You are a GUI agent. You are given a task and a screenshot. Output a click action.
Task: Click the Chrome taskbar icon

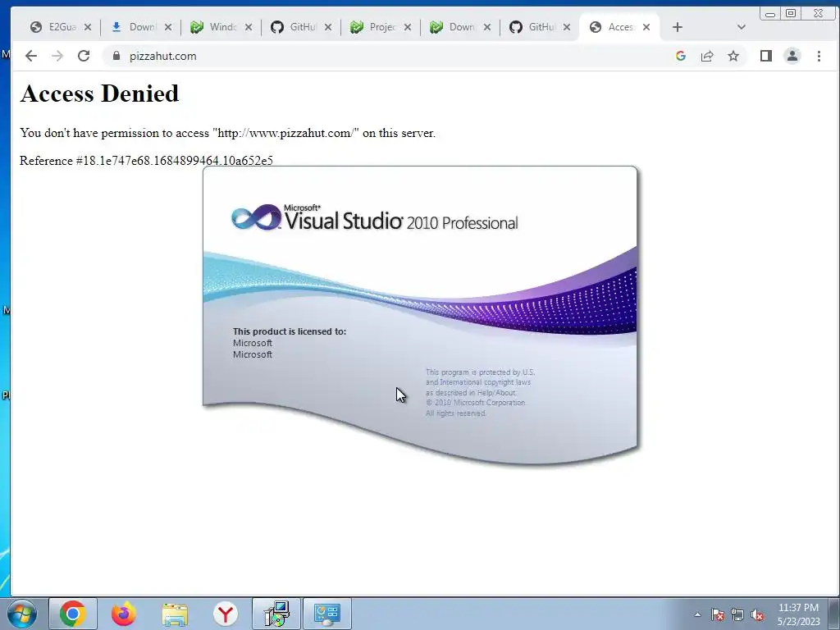point(73,614)
